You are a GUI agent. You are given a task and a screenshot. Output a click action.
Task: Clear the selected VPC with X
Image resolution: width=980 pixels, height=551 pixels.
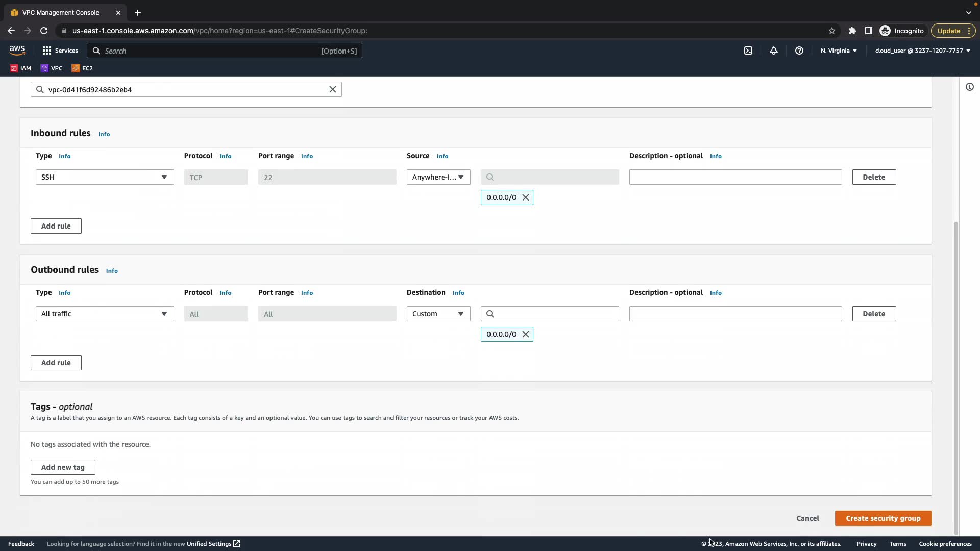(x=333, y=89)
